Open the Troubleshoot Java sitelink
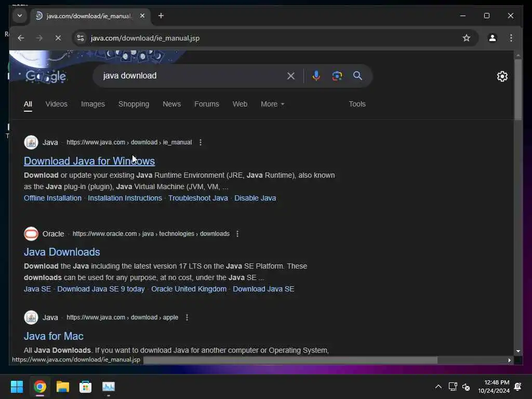Image resolution: width=532 pixels, height=399 pixels. (198, 198)
